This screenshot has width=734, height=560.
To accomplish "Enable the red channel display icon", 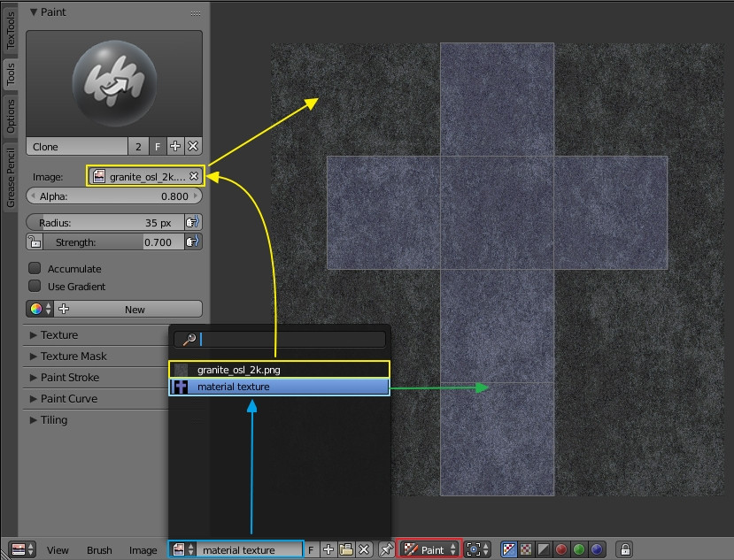I will point(560,548).
